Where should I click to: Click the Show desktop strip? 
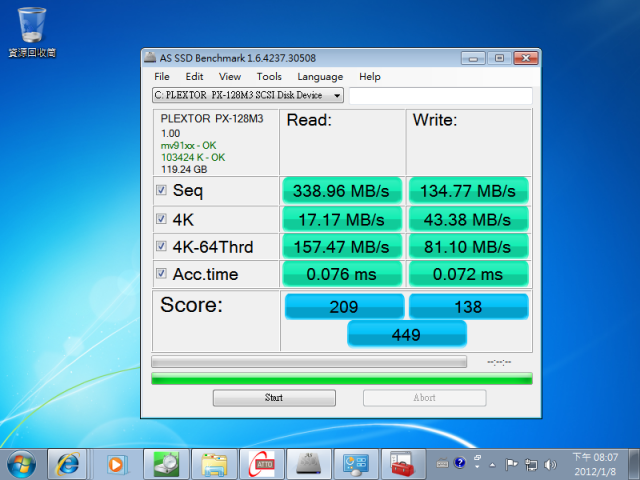pyautogui.click(x=634, y=464)
